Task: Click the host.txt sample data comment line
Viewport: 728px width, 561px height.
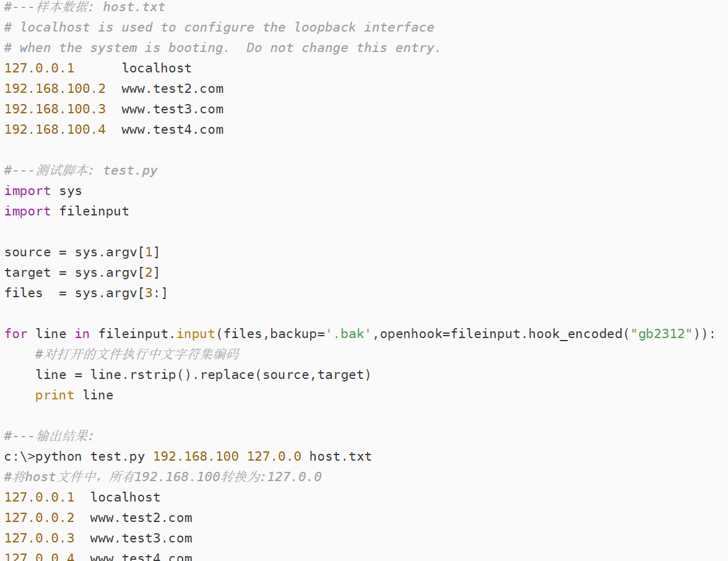Action: (85, 7)
